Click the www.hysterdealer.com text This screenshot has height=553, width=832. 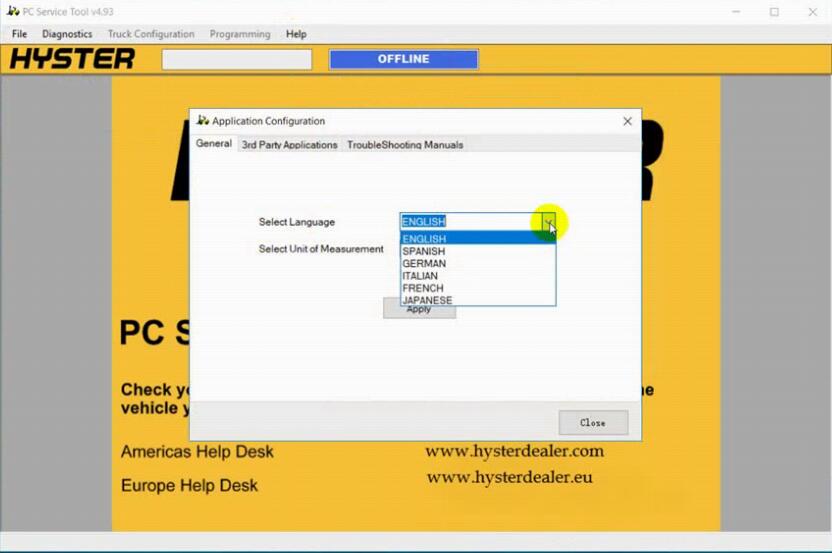pos(514,451)
